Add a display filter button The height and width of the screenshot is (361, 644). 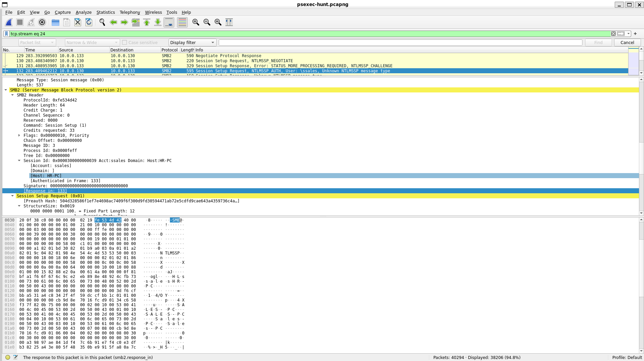(635, 34)
